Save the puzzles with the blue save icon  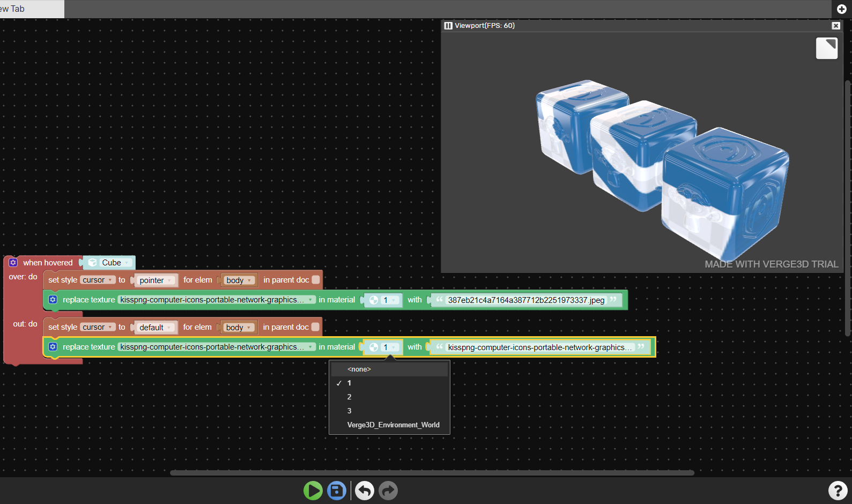coord(337,491)
